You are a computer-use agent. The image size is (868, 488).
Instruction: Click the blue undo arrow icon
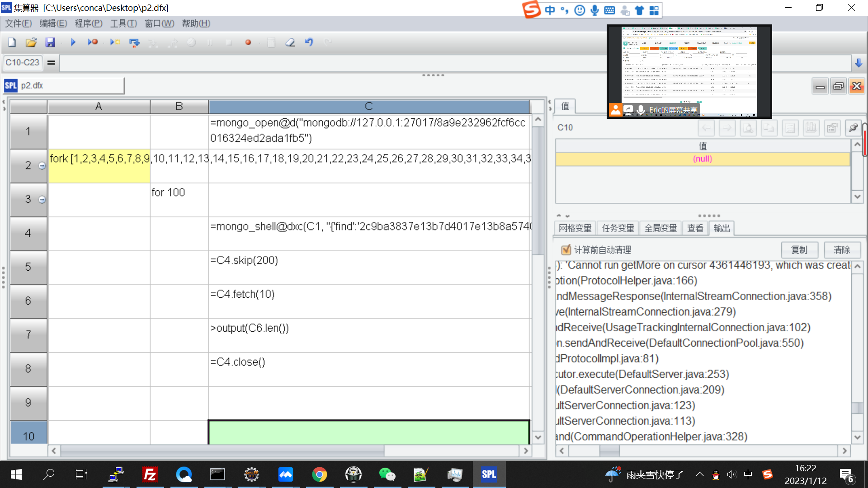point(309,42)
